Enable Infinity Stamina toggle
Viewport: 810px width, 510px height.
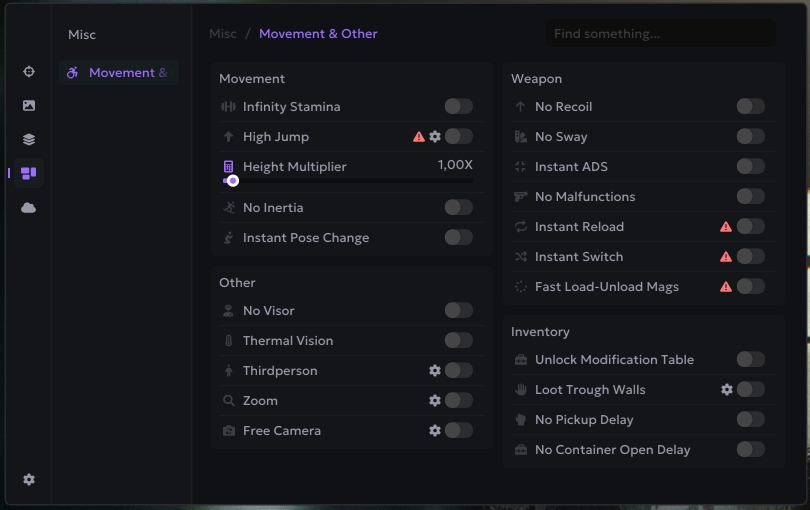[458, 106]
